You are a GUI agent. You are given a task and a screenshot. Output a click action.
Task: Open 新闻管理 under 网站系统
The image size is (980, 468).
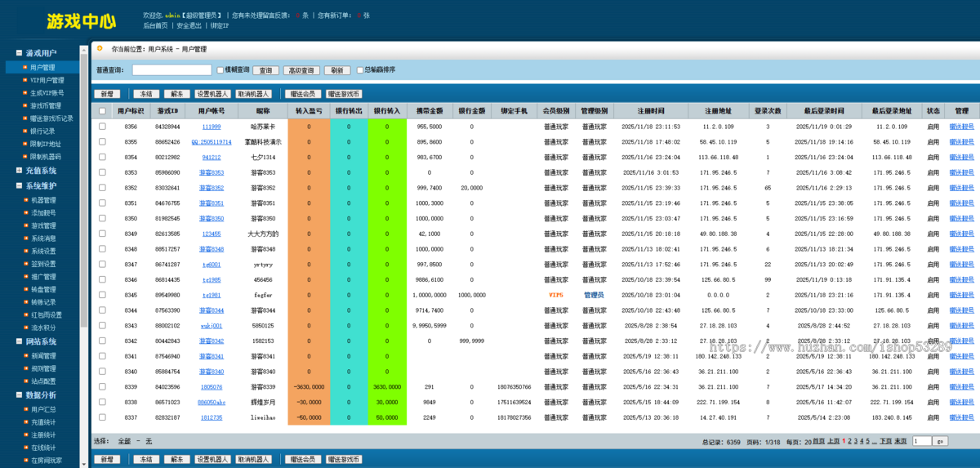[42, 356]
